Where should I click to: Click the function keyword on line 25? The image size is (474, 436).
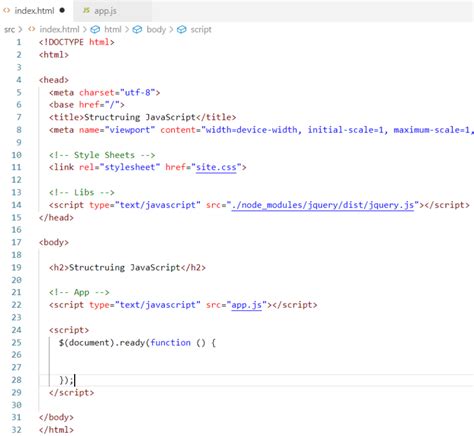click(170, 342)
